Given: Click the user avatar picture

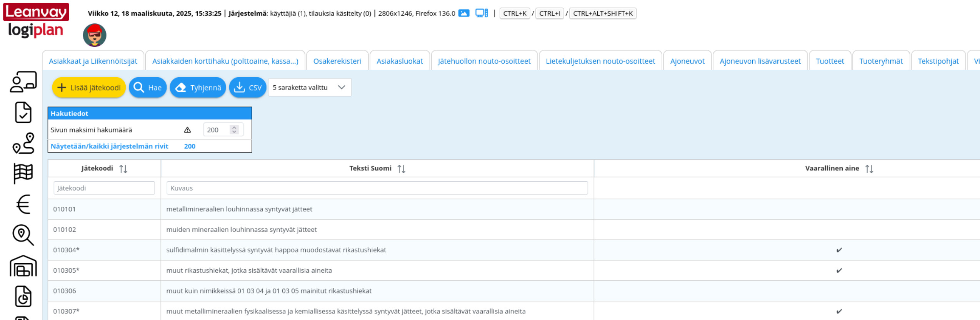Looking at the screenshot, I should coord(95,35).
